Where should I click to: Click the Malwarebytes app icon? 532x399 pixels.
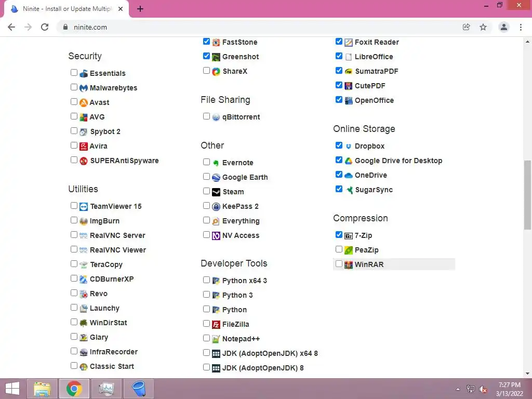[84, 88]
